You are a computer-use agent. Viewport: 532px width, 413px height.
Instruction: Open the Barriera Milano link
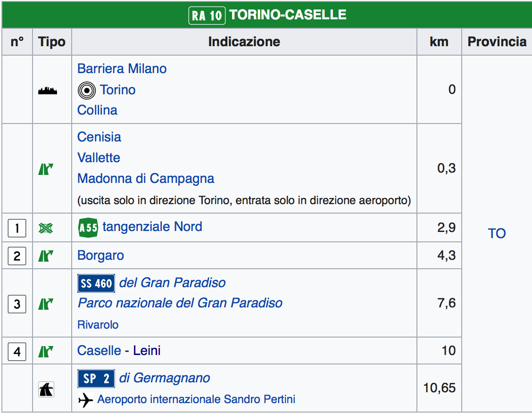pos(122,69)
